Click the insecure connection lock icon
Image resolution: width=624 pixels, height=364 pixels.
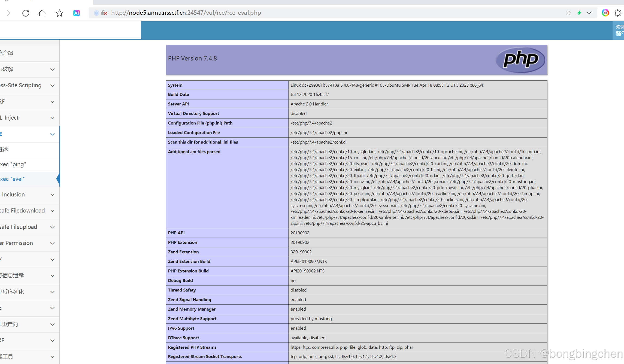(104, 13)
